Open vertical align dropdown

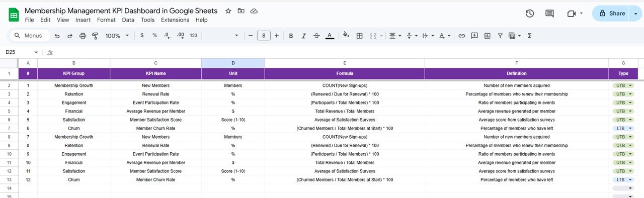(412, 36)
